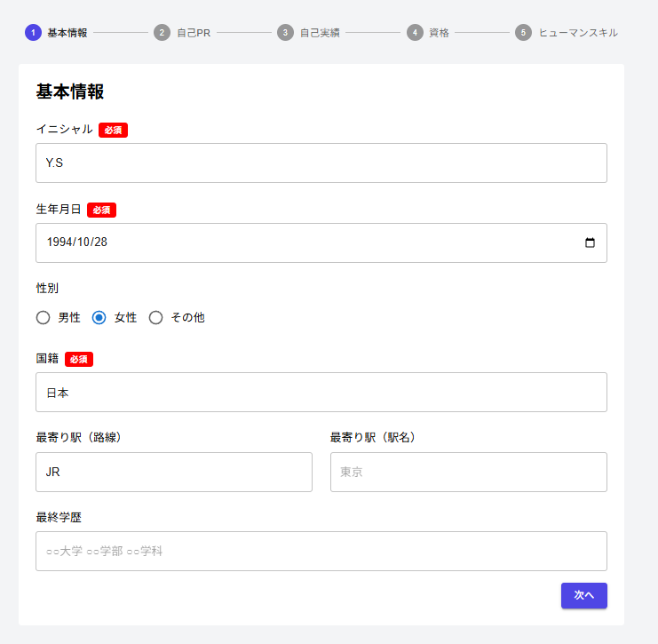Viewport: 658px width, 644px height.
Task: Go to the 自己PR step
Action: (193, 33)
